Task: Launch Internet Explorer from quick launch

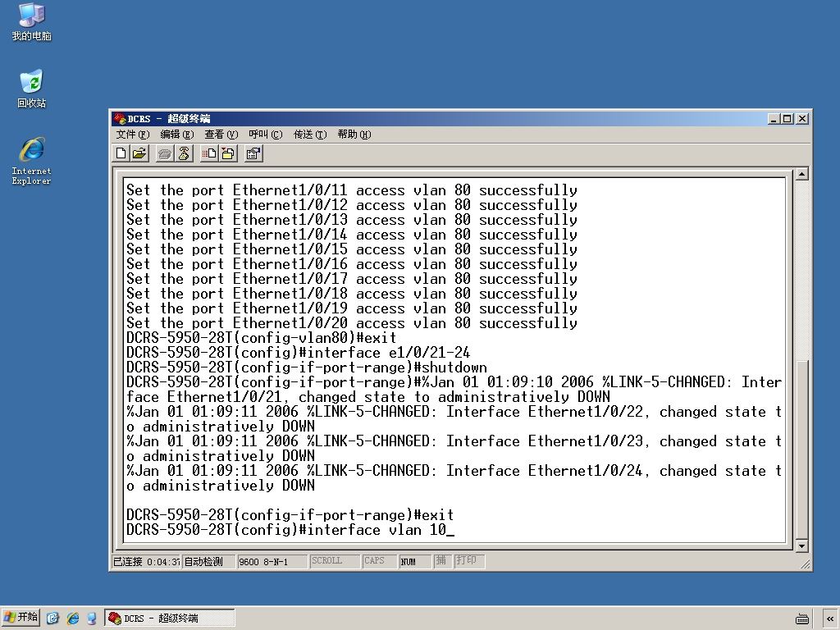Action: pos(73,619)
